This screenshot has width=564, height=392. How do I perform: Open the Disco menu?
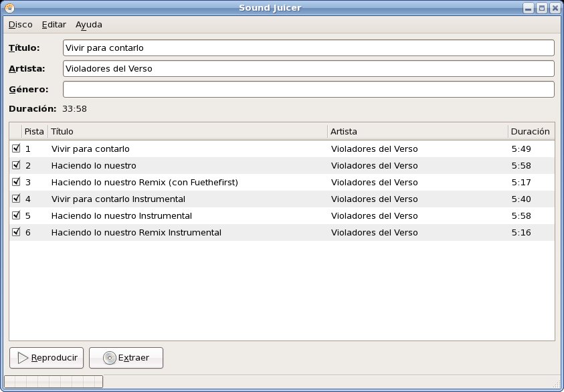[20, 25]
